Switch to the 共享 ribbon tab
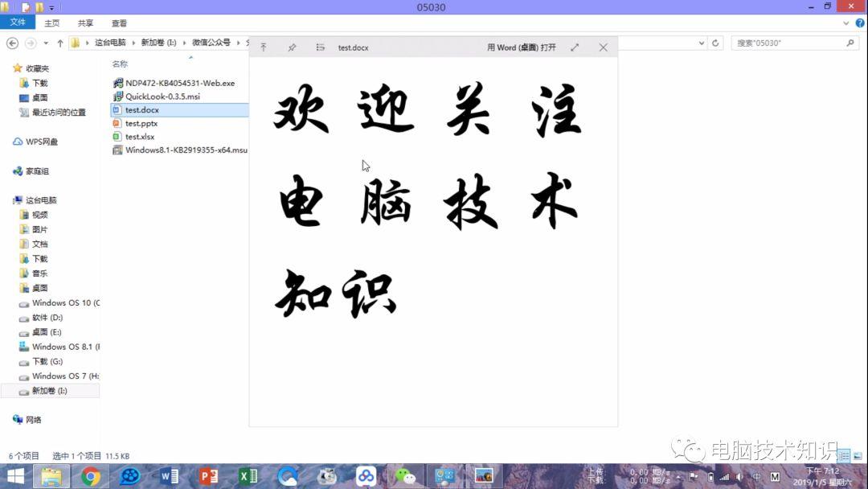868x489 pixels. click(x=85, y=23)
